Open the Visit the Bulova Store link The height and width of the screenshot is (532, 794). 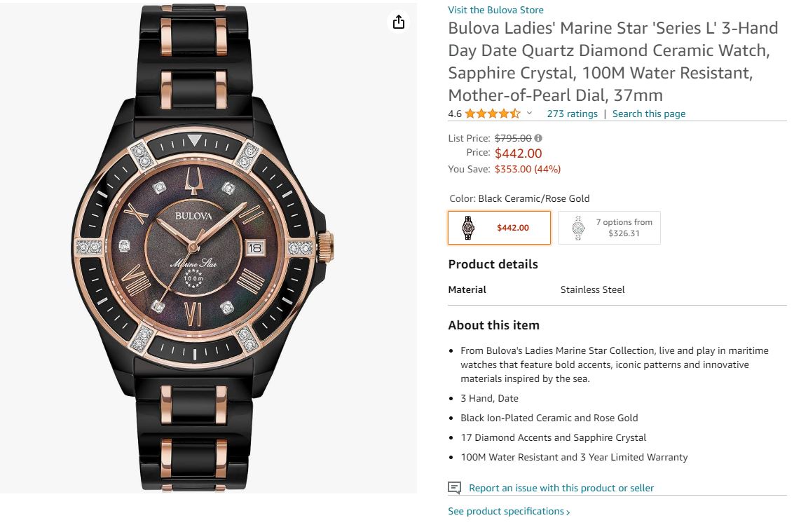(x=495, y=10)
